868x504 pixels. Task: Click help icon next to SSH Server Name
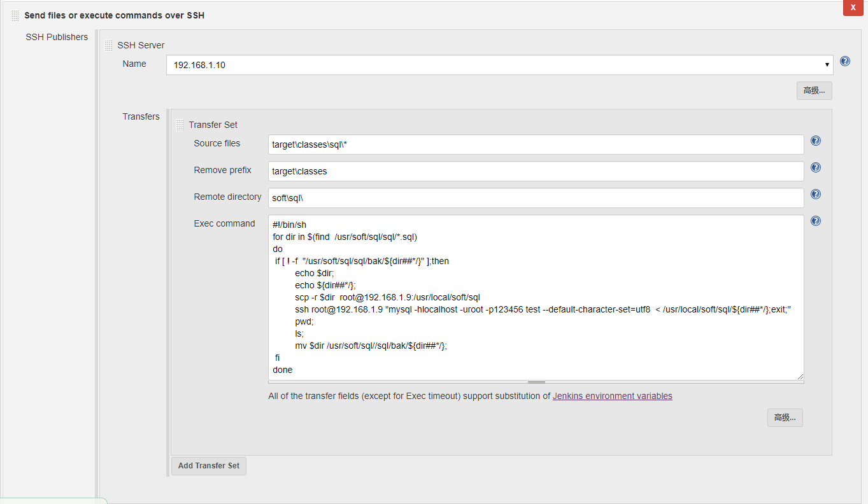tap(845, 61)
